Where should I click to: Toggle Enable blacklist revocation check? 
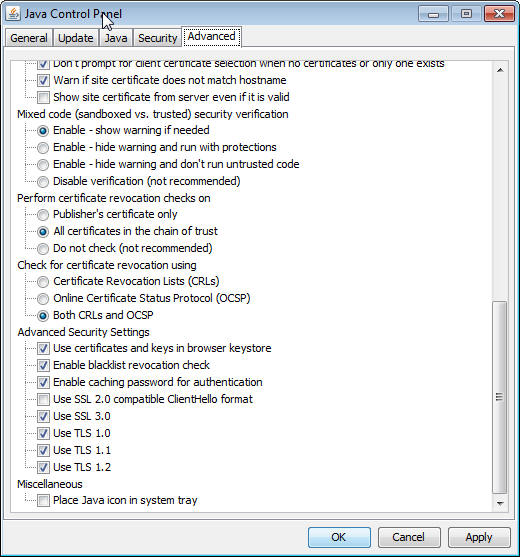[43, 366]
